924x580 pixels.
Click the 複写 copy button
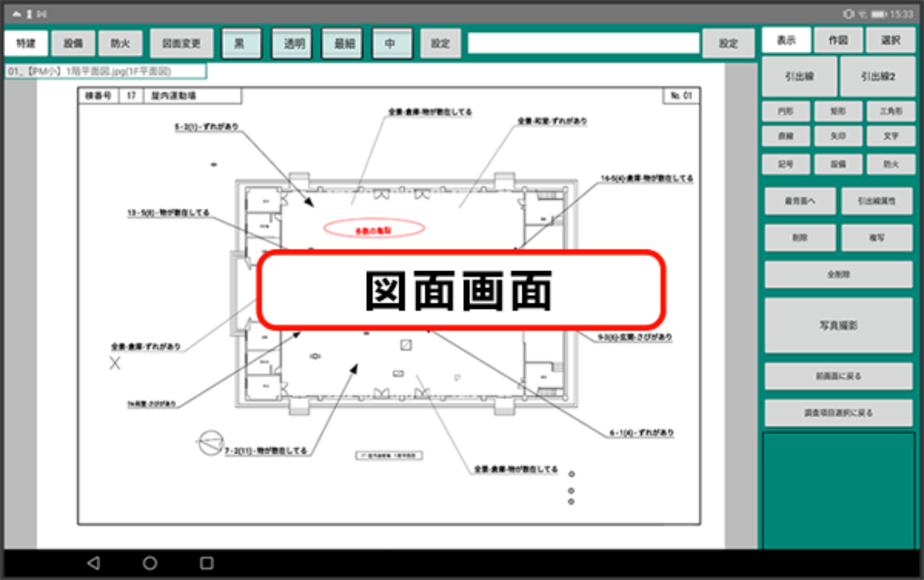(877, 238)
